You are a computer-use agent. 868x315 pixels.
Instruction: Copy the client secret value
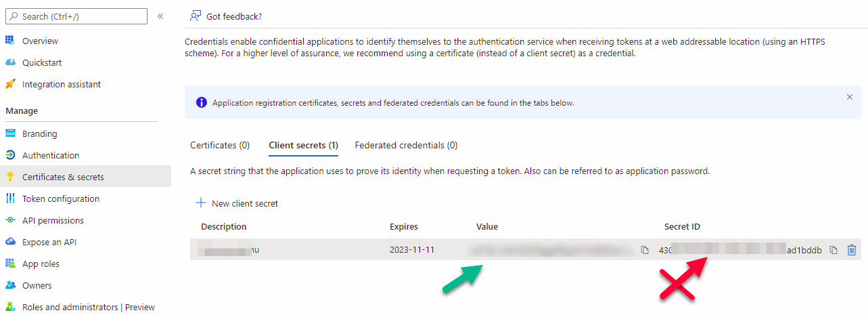[645, 250]
